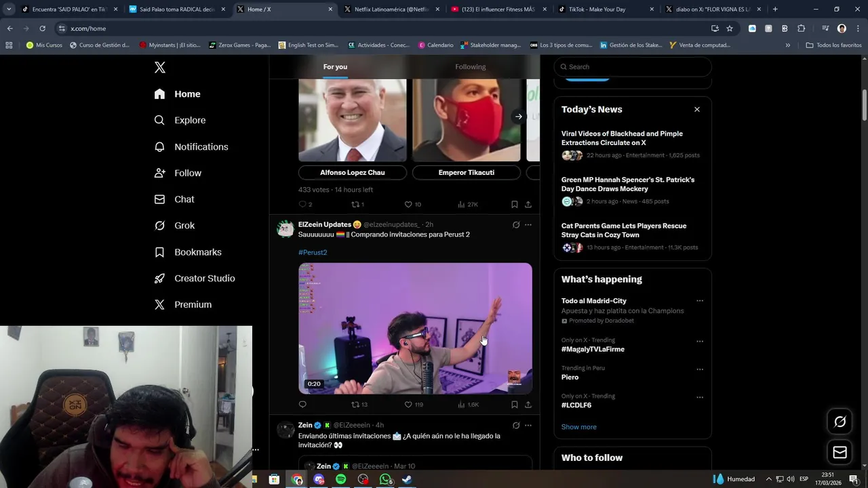The width and height of the screenshot is (868, 488).
Task: Open options for #MagalyTVLaFirme trend
Action: [x=700, y=341]
